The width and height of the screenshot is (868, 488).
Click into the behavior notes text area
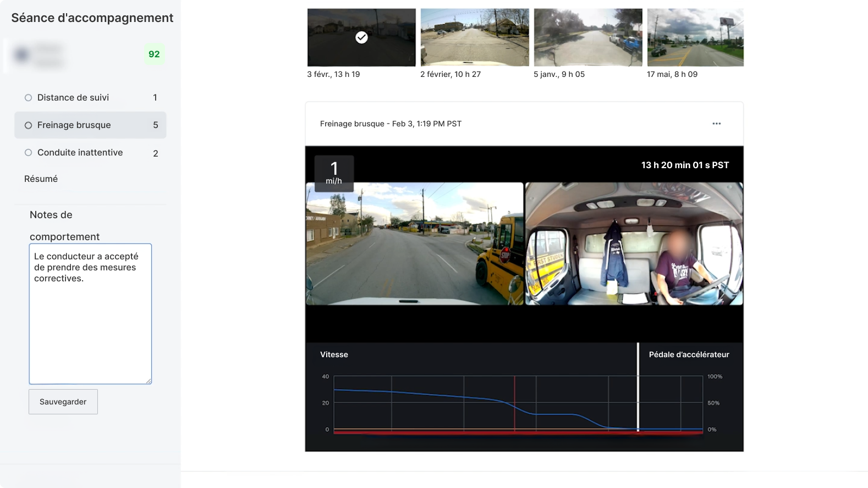pyautogui.click(x=90, y=314)
